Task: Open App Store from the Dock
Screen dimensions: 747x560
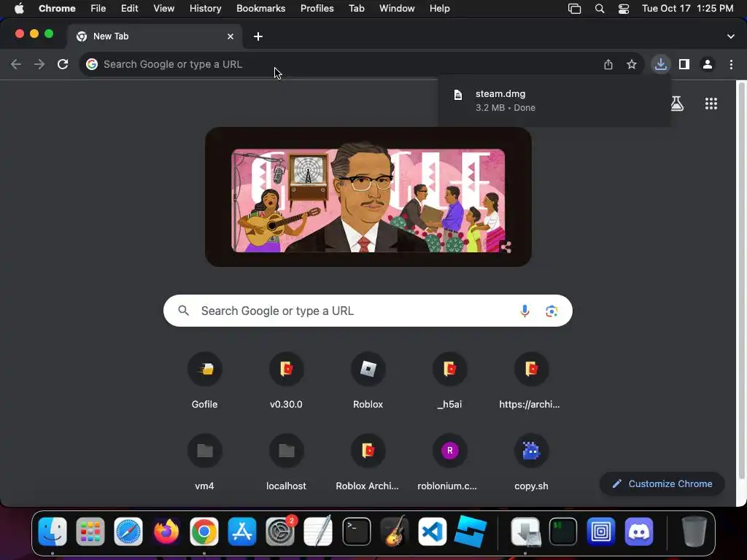Action: [242, 532]
